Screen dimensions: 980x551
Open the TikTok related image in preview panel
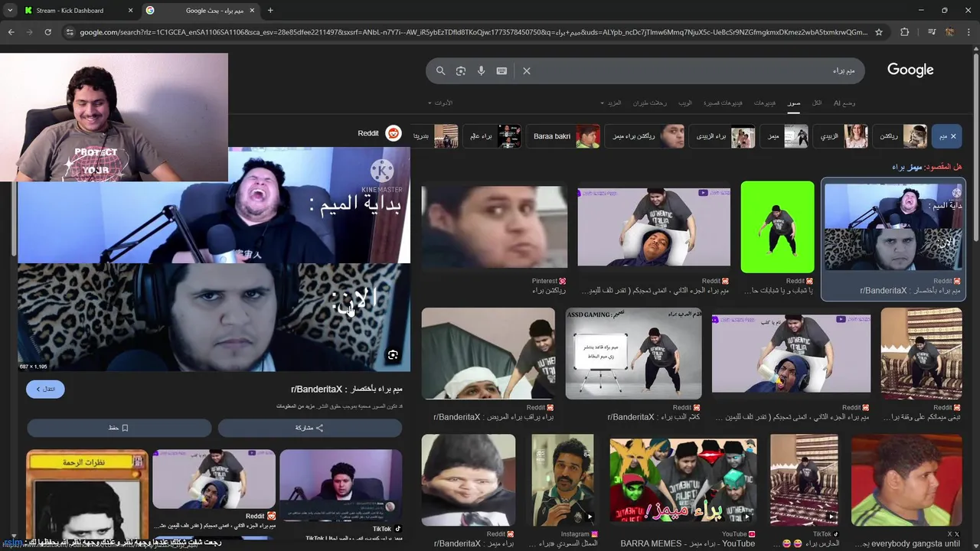coord(341,485)
